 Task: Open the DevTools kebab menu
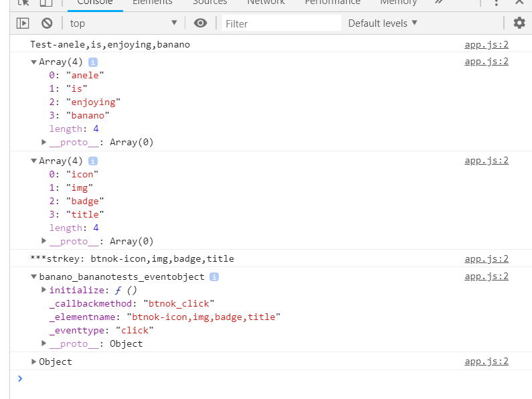(x=496, y=3)
